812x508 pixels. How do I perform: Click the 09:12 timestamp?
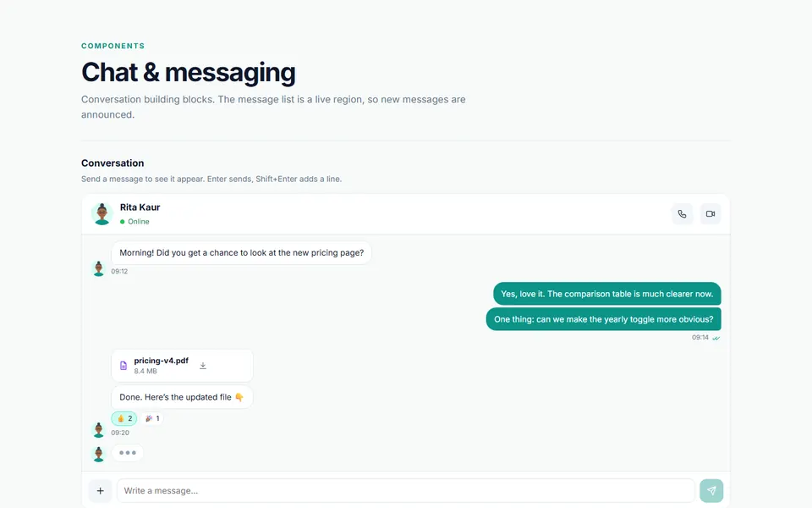119,271
